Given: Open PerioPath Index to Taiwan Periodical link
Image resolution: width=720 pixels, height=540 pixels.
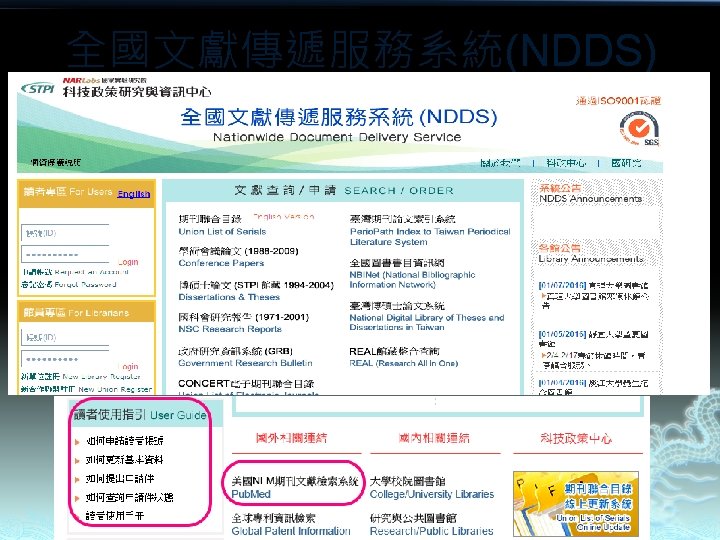Looking at the screenshot, I should coord(430,236).
